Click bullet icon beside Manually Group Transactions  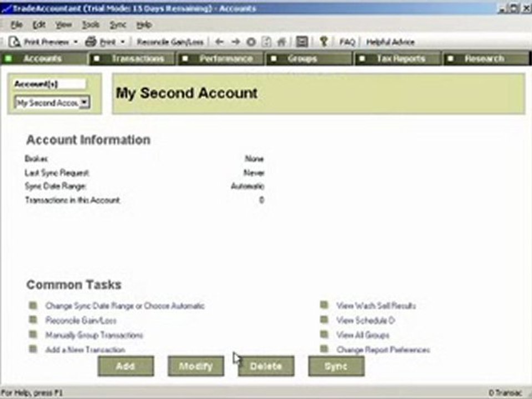pos(33,335)
